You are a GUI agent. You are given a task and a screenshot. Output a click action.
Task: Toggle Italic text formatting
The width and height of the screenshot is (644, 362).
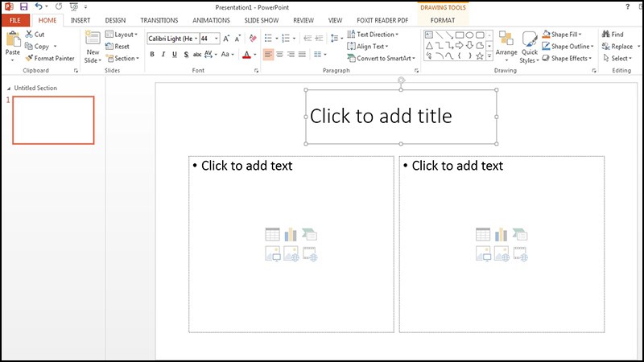(x=163, y=55)
